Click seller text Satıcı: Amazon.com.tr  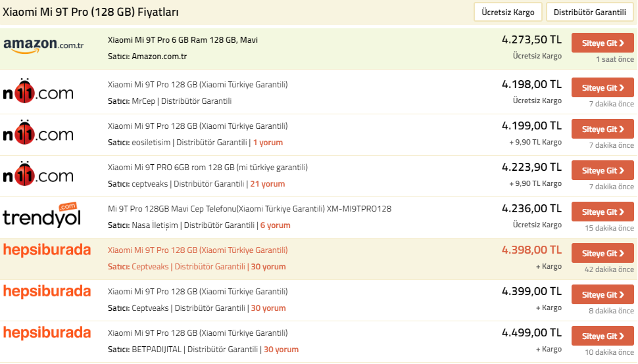tap(147, 57)
